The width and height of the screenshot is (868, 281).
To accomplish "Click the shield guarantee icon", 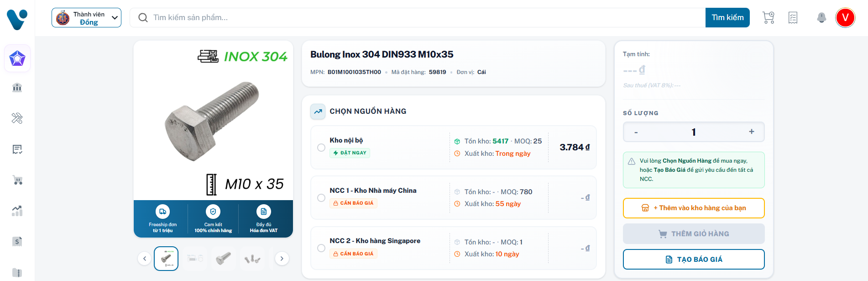I will 213,212.
